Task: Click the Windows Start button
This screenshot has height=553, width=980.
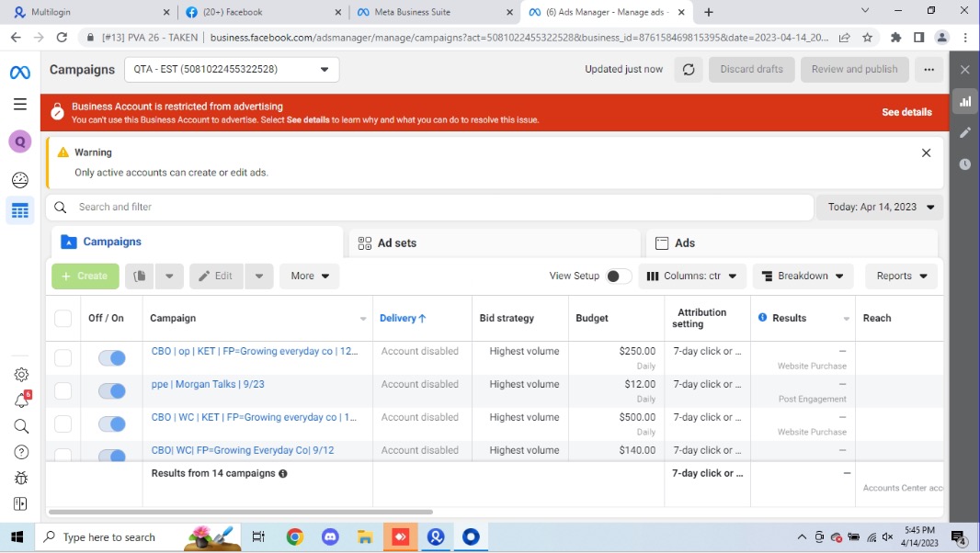Action: tap(17, 536)
